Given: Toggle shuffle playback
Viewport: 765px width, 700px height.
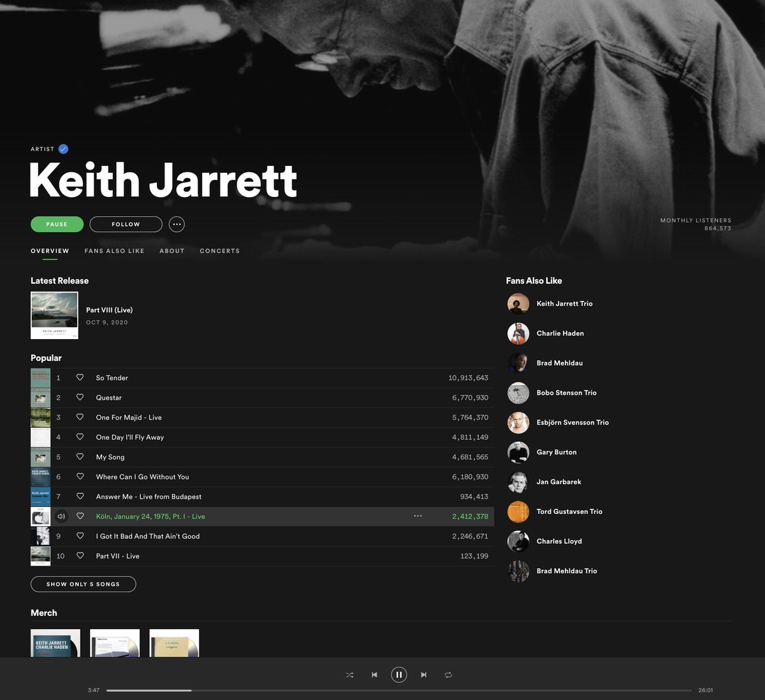Looking at the screenshot, I should [x=349, y=674].
